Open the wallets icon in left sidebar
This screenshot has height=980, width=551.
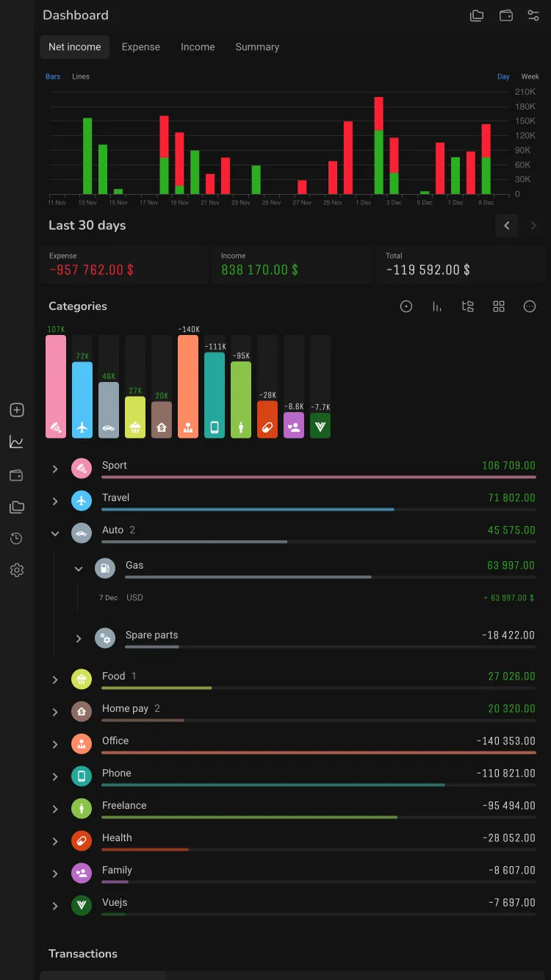point(17,475)
